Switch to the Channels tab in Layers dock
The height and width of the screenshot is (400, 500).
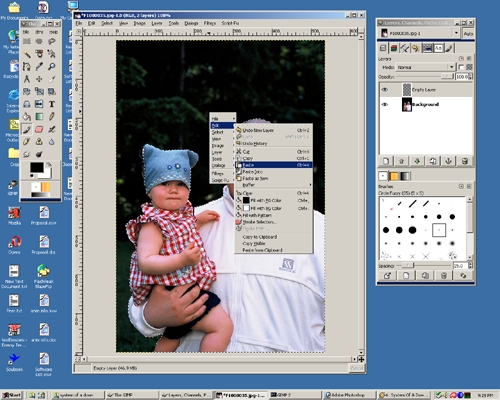(x=394, y=48)
